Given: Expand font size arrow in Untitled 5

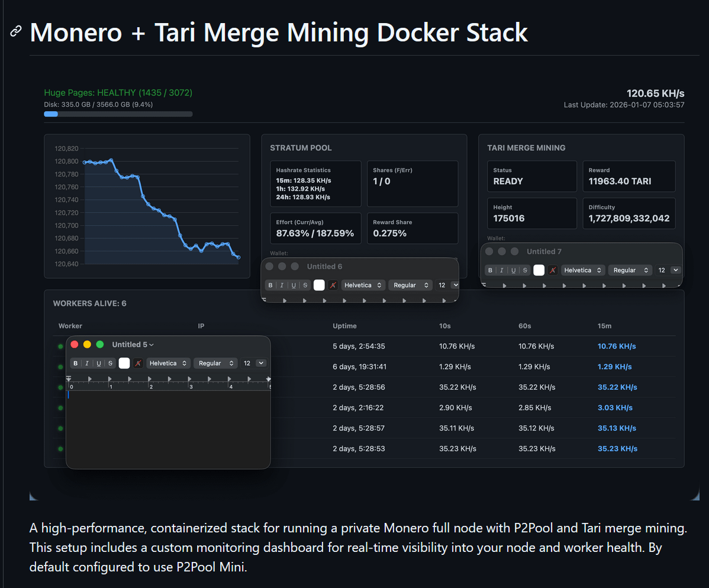Looking at the screenshot, I should coord(262,363).
